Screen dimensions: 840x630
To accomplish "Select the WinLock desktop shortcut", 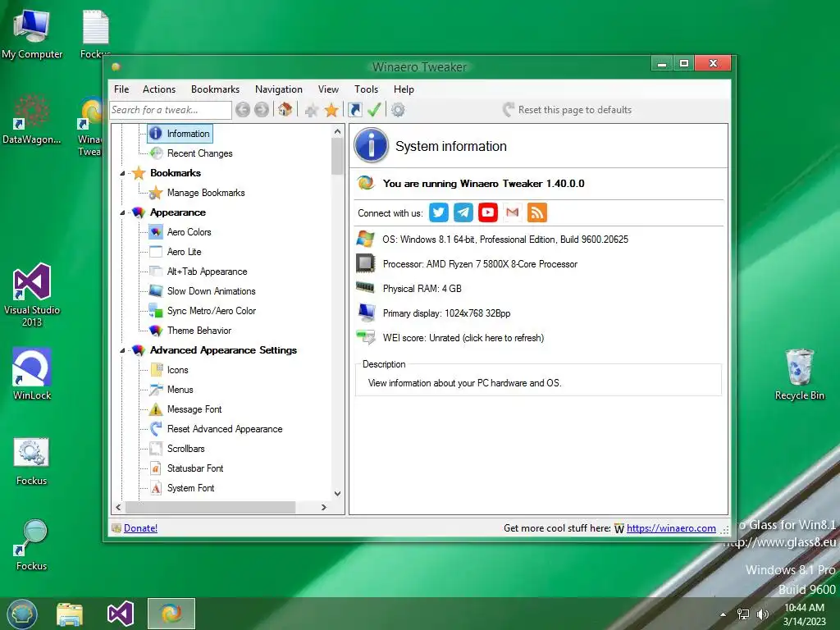I will (x=32, y=374).
